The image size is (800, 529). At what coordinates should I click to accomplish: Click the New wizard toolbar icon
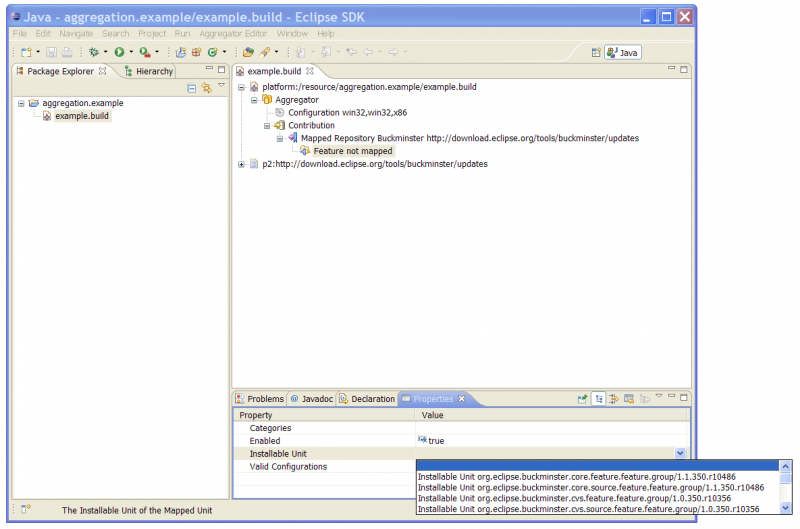point(26,52)
